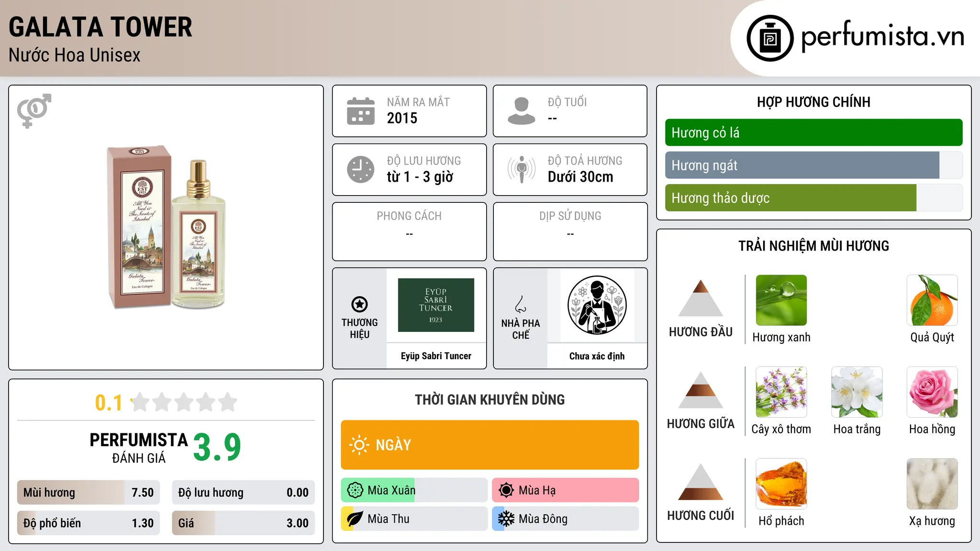Click the star badge icon above Thương hiệu
The height and width of the screenshot is (551, 980).
tap(359, 304)
